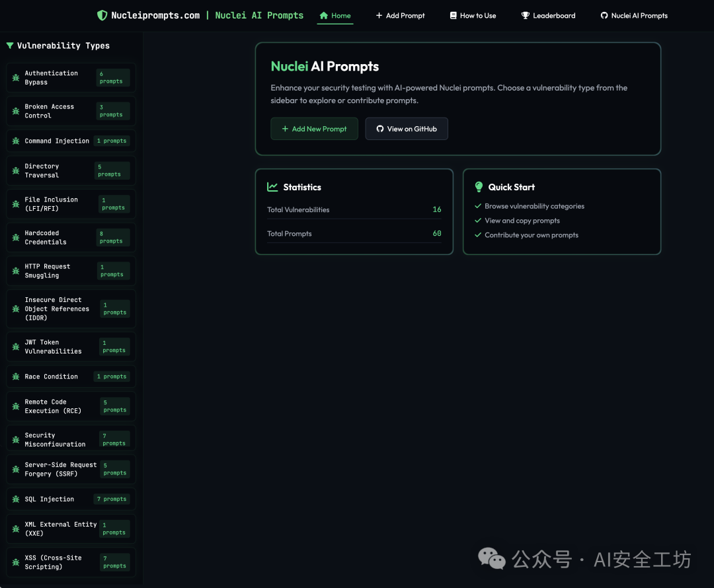
Task: Click the chart icon beside Statistics
Action: pyautogui.click(x=272, y=187)
